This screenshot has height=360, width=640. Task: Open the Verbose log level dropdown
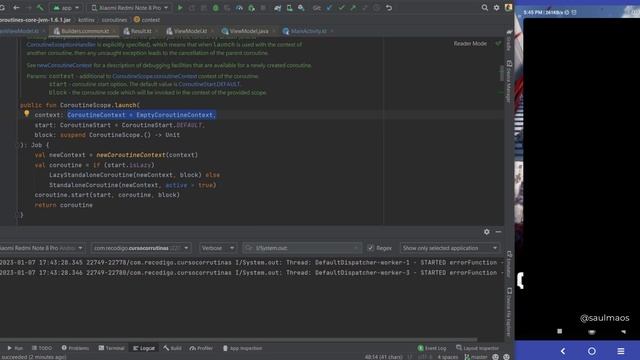tap(218, 248)
